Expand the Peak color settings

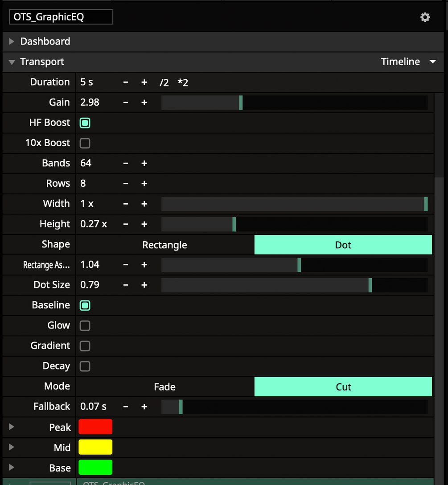pyautogui.click(x=12, y=427)
